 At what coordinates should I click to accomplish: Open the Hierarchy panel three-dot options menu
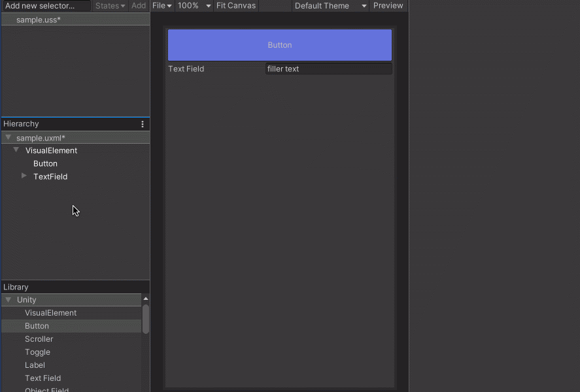143,124
